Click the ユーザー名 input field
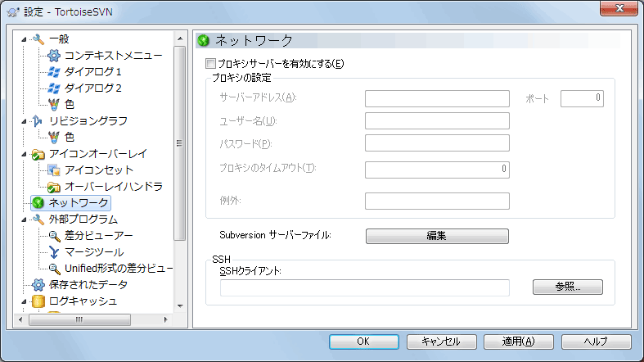This screenshot has height=362, width=644. click(x=437, y=121)
